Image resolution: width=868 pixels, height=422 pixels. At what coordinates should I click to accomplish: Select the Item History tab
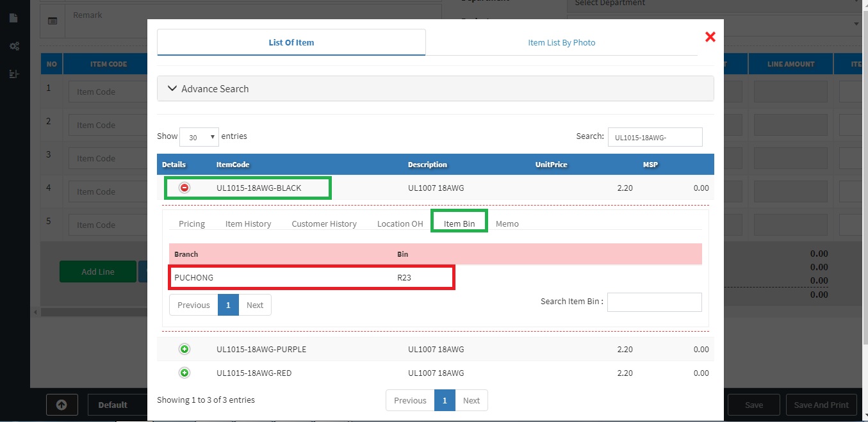point(248,223)
